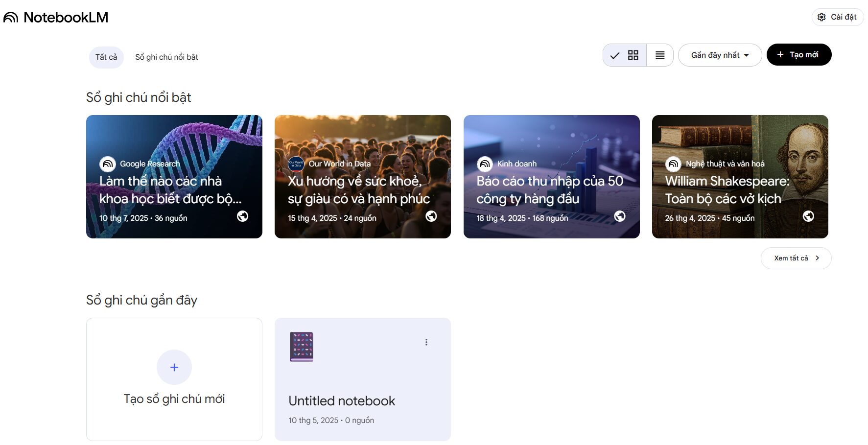The height and width of the screenshot is (445, 868).
Task: Select the Tất cả tab
Action: pos(106,57)
